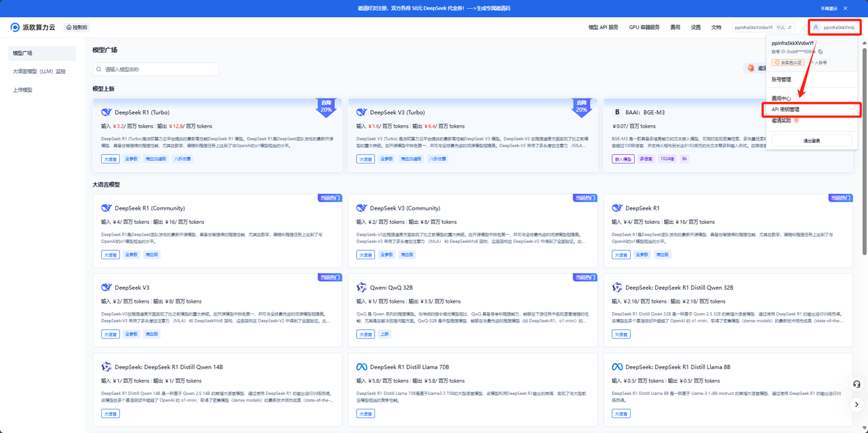This screenshot has height=433, width=868.
Task: Click the DeepSeek R1 (Turbo) whale icon
Action: pos(106,112)
